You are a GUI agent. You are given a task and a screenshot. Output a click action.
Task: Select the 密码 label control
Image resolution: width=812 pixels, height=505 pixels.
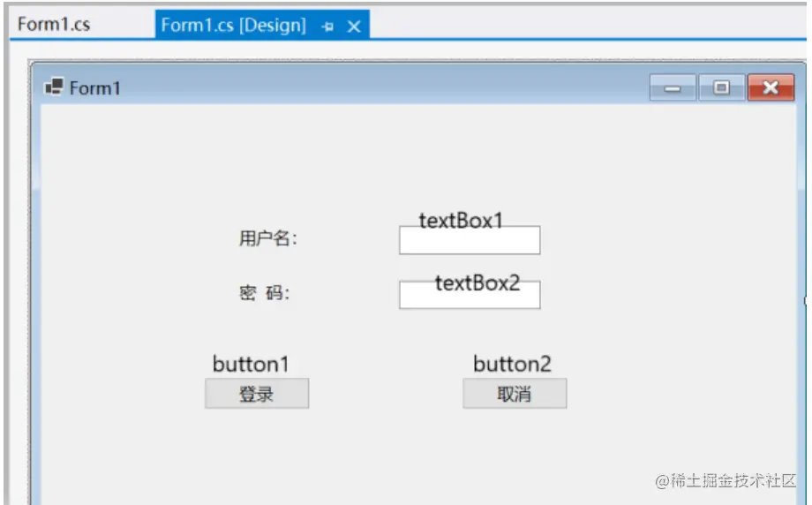[x=265, y=294]
